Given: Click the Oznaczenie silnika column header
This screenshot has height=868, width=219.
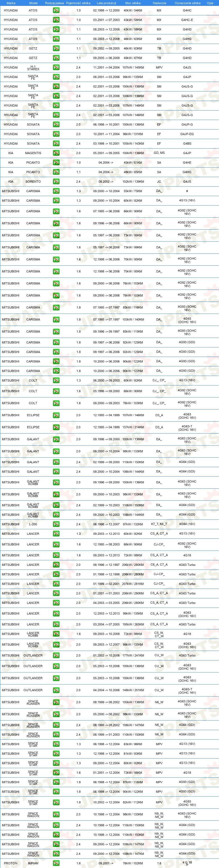Looking at the screenshot, I should [x=187, y=3].
